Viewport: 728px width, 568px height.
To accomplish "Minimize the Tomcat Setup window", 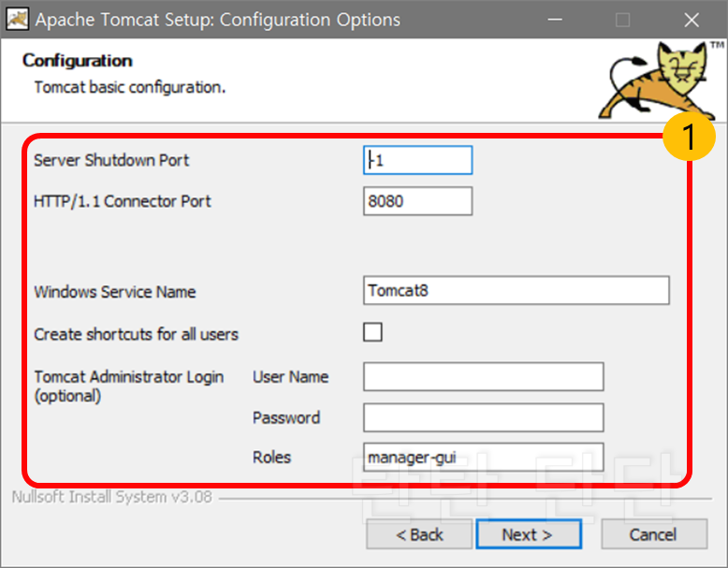I will click(x=555, y=20).
